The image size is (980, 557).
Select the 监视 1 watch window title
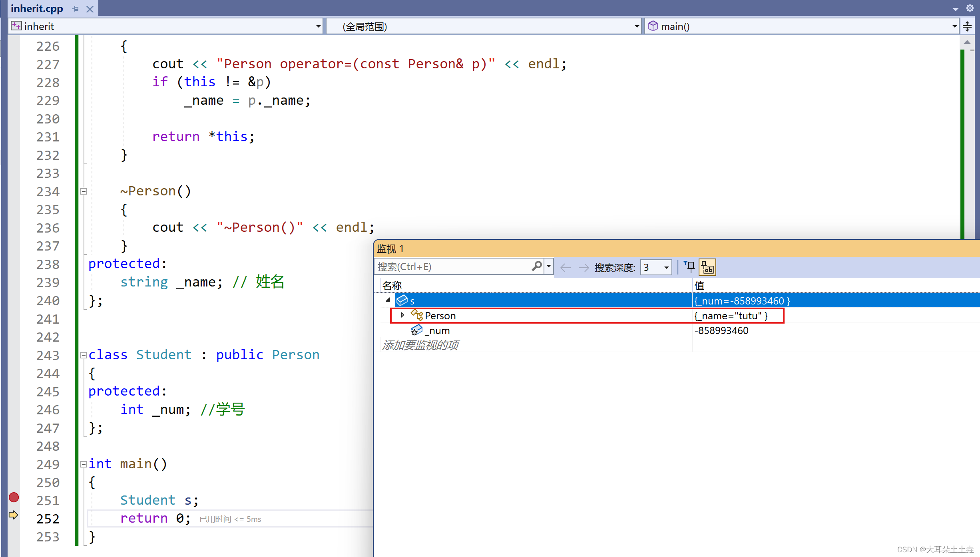click(x=390, y=249)
